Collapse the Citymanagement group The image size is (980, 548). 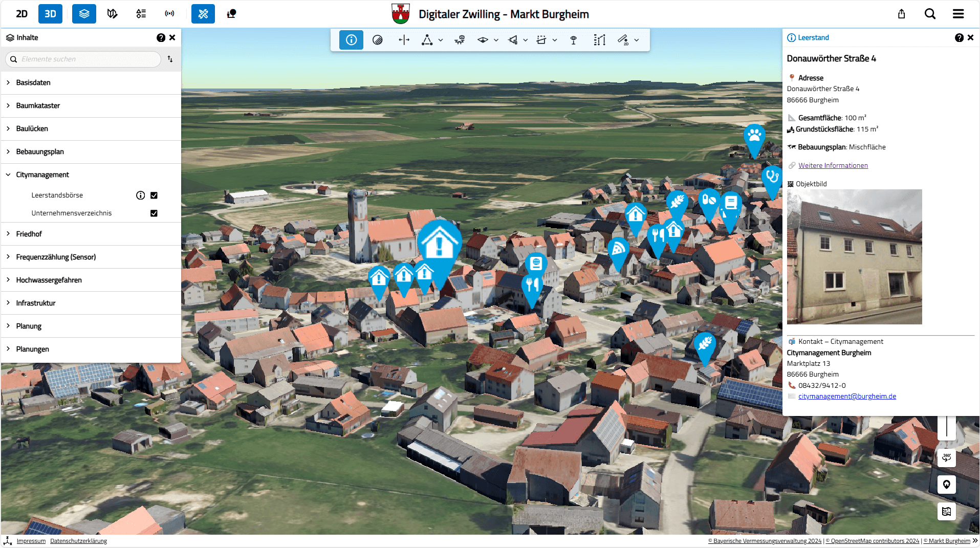(8, 175)
